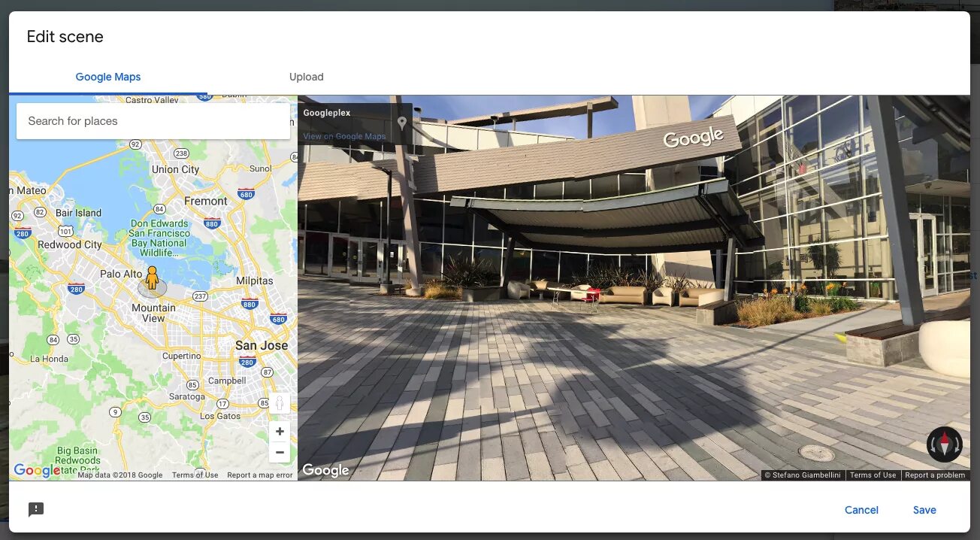Zoom out the map with minus button
This screenshot has height=540, width=980.
[x=280, y=452]
